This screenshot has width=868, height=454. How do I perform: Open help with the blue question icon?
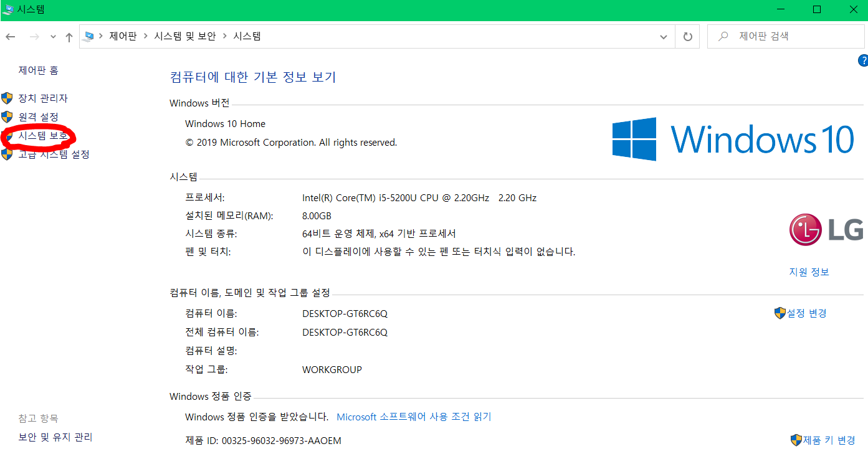863,60
